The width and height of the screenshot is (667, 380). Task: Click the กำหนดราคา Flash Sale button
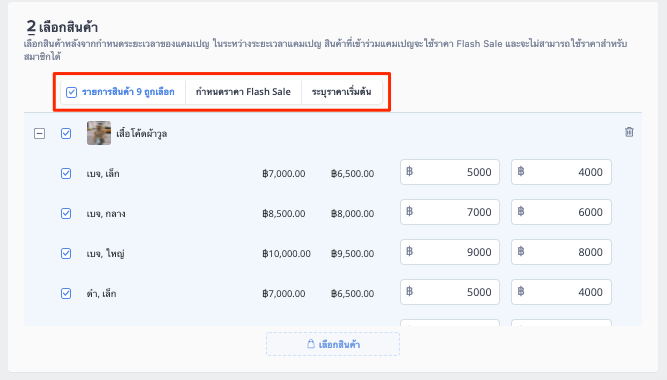pos(243,92)
